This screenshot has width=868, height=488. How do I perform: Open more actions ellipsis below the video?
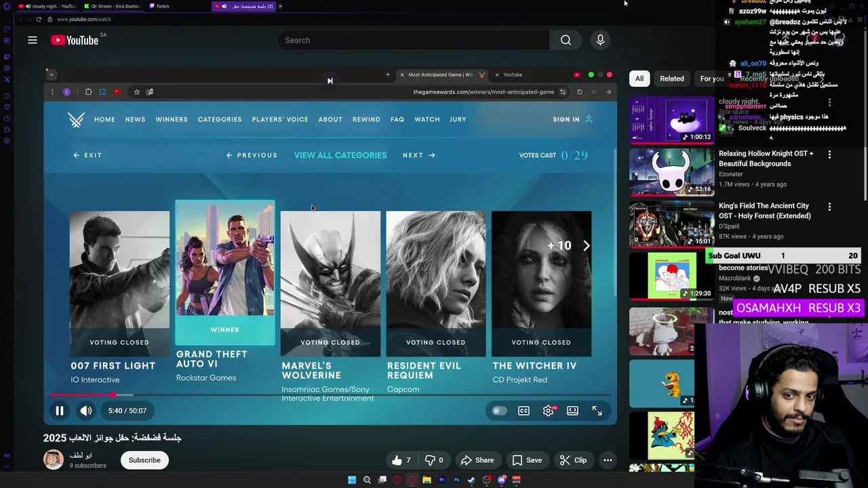(x=608, y=460)
